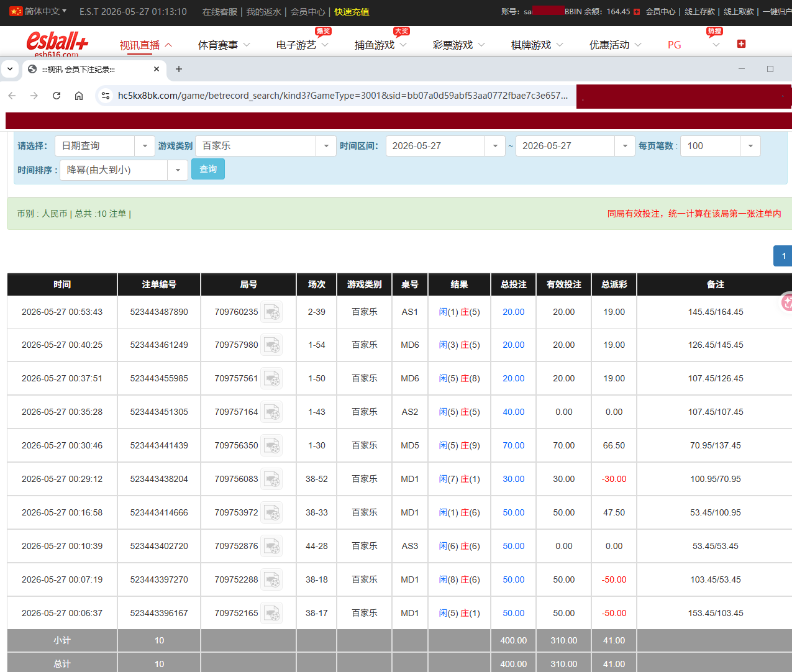Screen dimensions: 792x672
Task: Click the -30.00 payout value
Action: click(x=614, y=479)
